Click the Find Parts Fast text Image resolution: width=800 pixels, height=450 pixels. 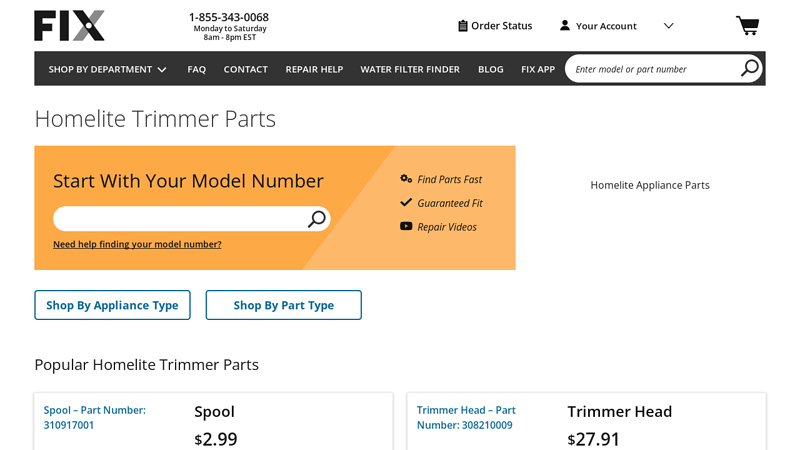449,180
